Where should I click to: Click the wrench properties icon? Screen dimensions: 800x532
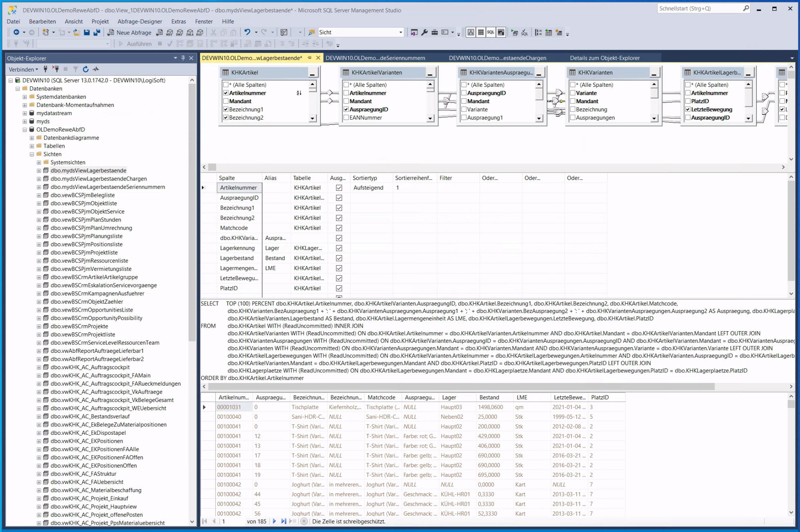[424, 32]
